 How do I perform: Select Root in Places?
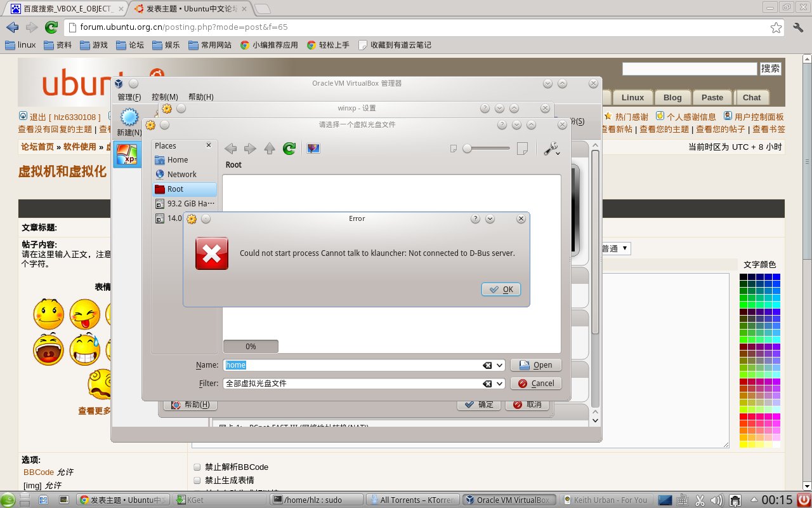tap(185, 189)
